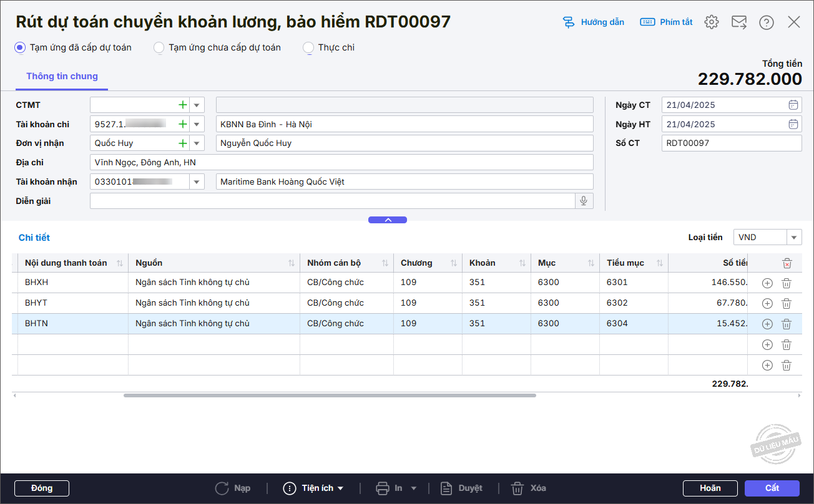The width and height of the screenshot is (814, 504).
Task: Open the settings gear icon
Action: (x=711, y=22)
